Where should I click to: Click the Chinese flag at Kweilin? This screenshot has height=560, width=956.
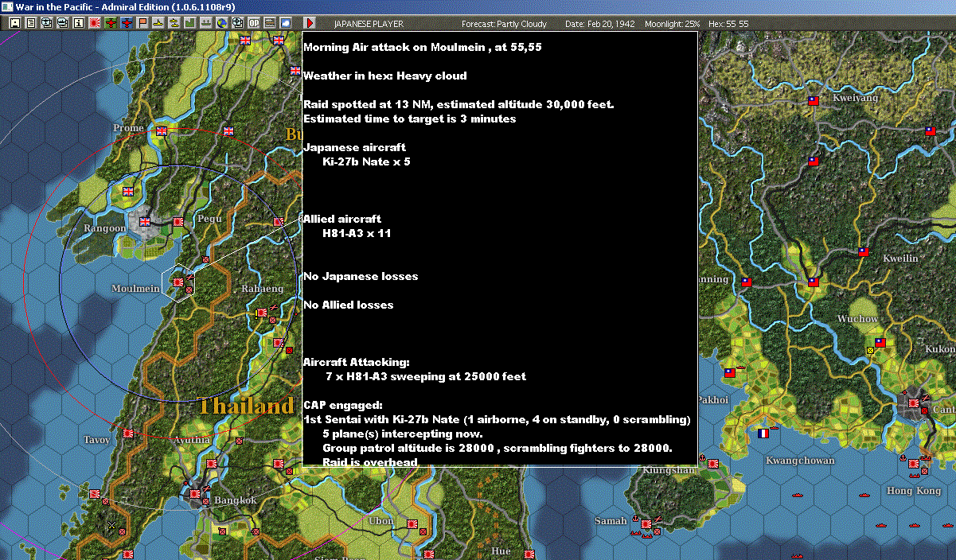coord(864,251)
